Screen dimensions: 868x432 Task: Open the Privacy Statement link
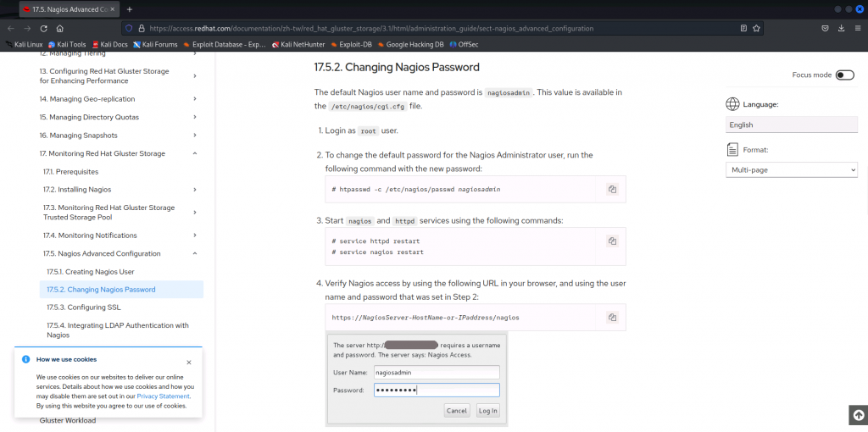point(164,396)
